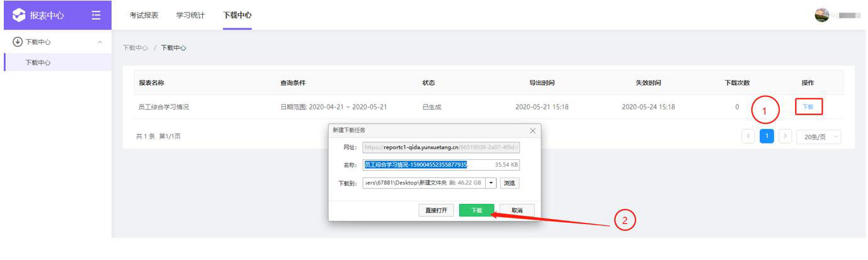Switch to the 考试报表 tab

[x=144, y=15]
